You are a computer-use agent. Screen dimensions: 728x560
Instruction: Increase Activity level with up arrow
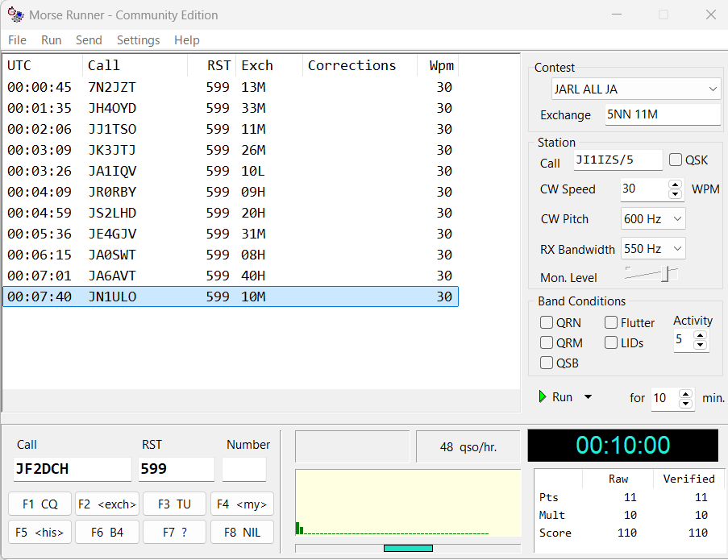(x=700, y=334)
